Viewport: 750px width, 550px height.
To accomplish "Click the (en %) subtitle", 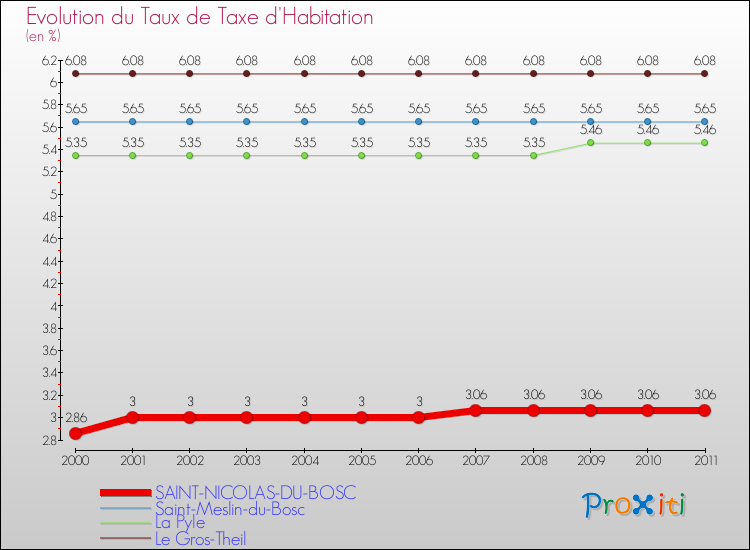I will point(43,36).
